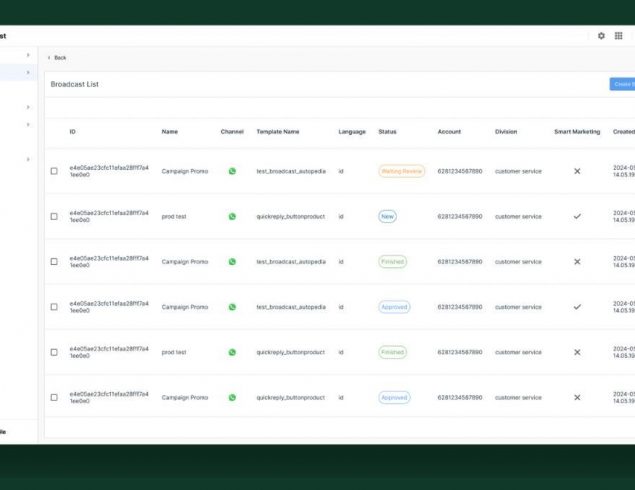
Task: Click the Status column header
Action: 387,132
